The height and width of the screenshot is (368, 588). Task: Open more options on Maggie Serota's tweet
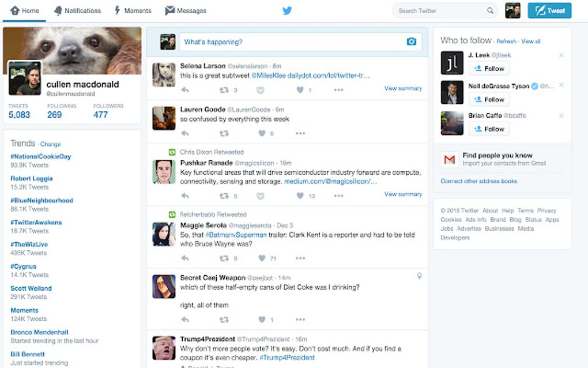[x=300, y=258]
